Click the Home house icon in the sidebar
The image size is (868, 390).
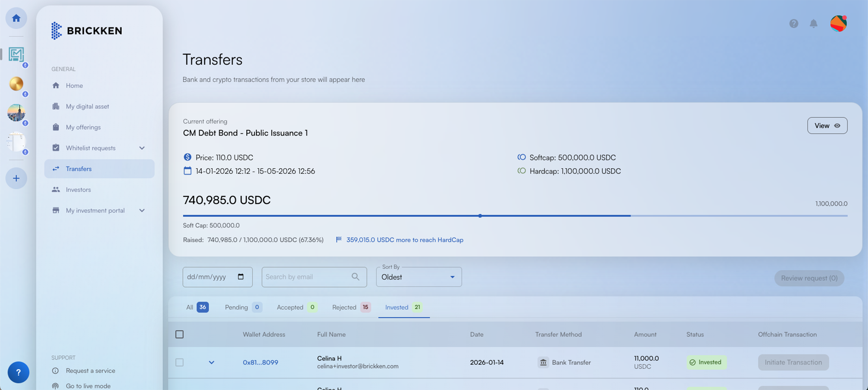click(x=56, y=85)
